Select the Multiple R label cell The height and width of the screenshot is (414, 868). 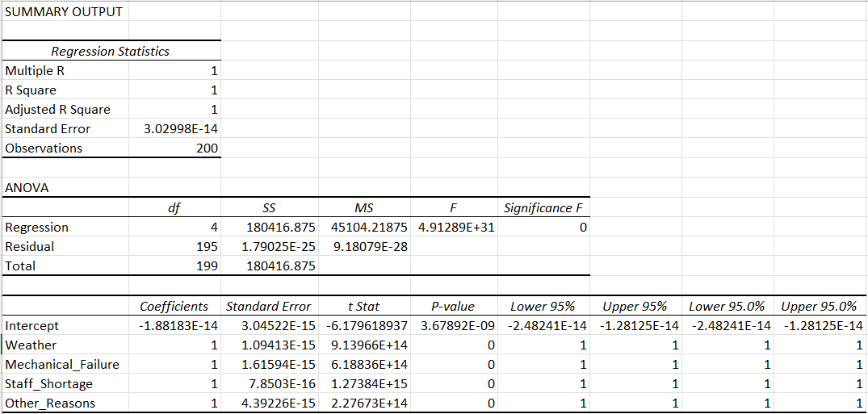[65, 71]
